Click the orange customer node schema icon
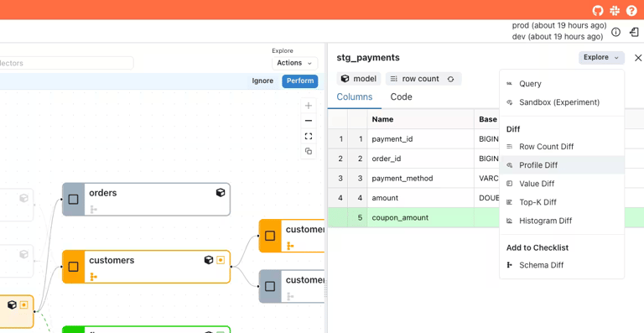The height and width of the screenshot is (333, 644). 290,246
